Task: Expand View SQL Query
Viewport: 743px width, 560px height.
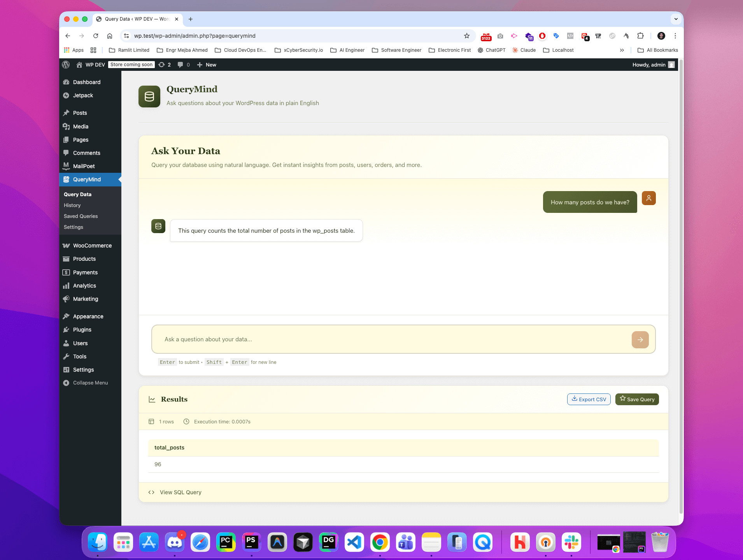Action: (180, 492)
